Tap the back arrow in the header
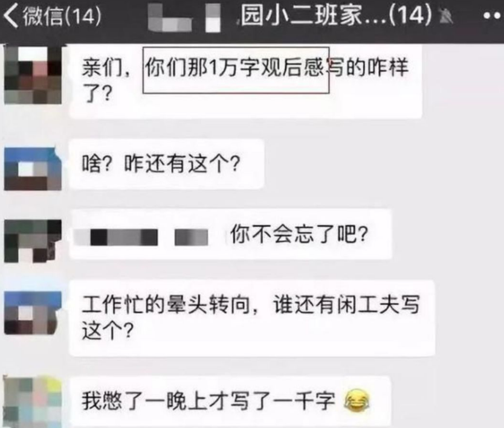Screen dimensions: 504x428 coord(11,16)
